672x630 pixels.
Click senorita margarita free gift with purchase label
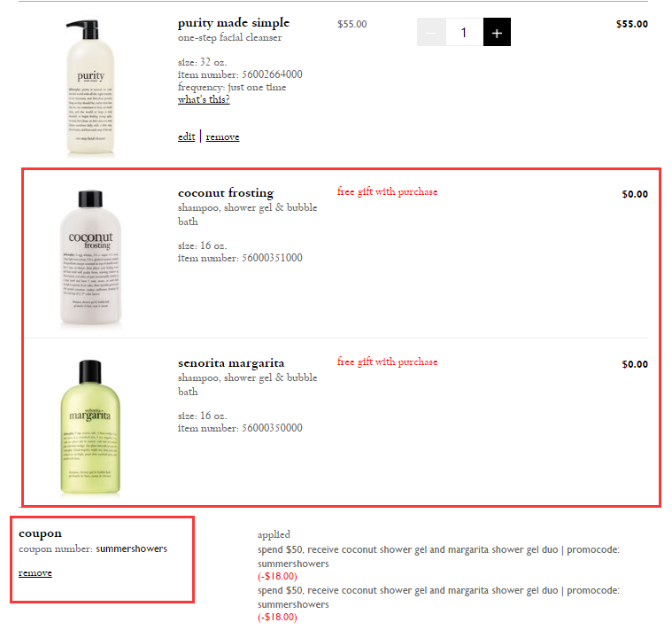[x=387, y=362]
